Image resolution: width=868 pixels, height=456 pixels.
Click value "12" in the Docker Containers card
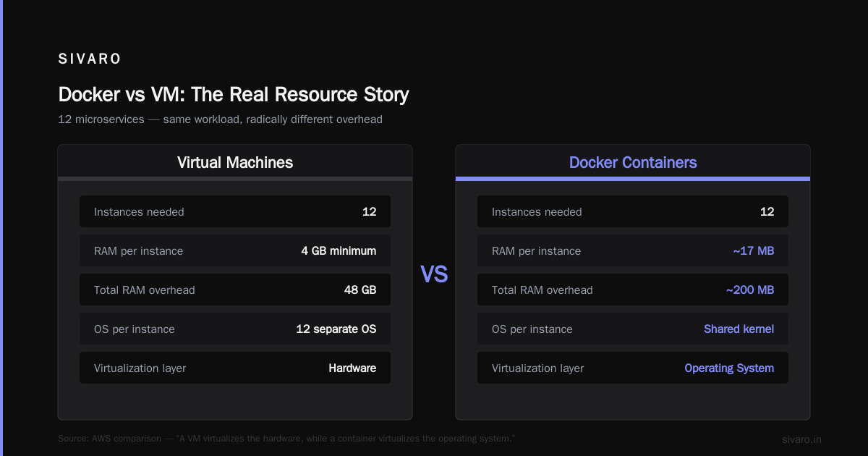[x=767, y=212]
